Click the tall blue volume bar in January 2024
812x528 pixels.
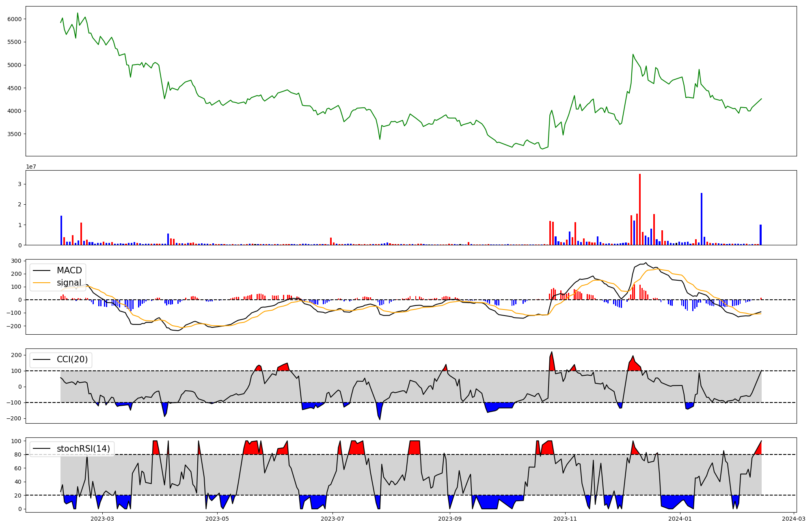[702, 219]
